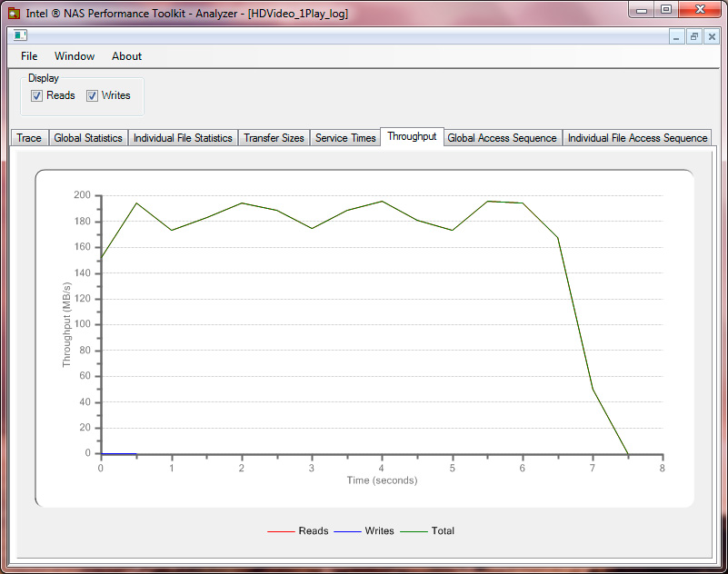
Task: Restore down the inner child window
Action: pyautogui.click(x=694, y=36)
